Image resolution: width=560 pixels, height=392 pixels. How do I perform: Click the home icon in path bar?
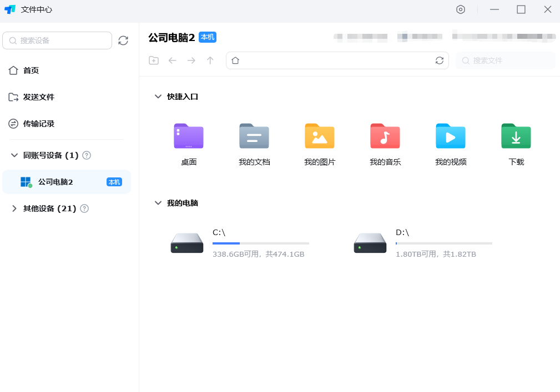235,60
